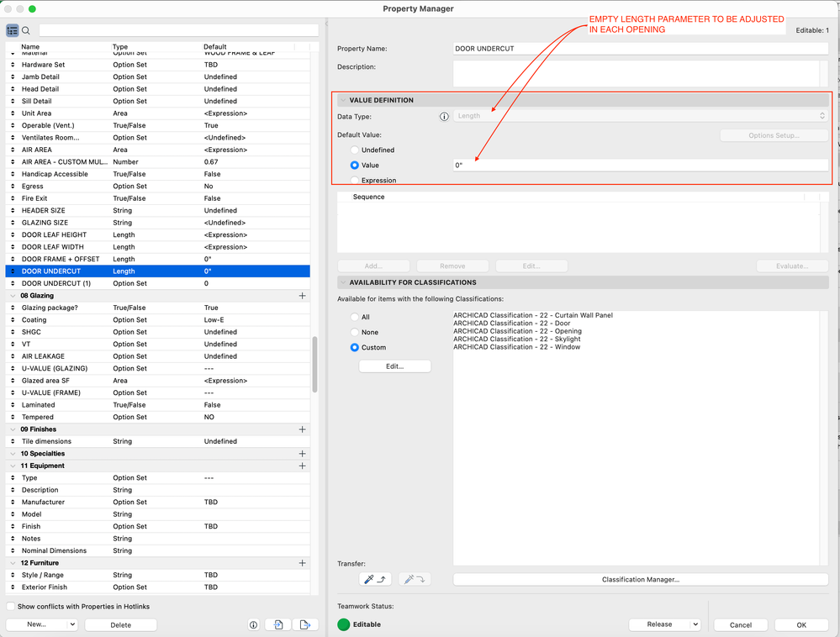Image resolution: width=840 pixels, height=637 pixels.
Task: Click the property search input field
Action: tap(179, 30)
